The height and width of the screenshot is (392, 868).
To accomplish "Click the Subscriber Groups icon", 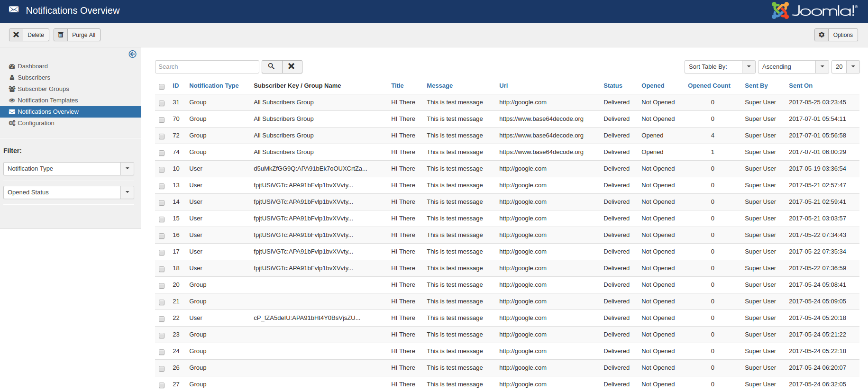I will 12,89.
